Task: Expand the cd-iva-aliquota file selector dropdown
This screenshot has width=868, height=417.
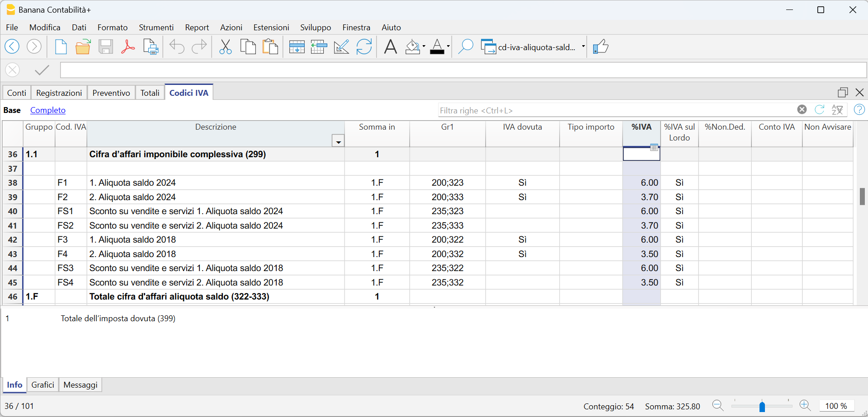Action: 583,47
